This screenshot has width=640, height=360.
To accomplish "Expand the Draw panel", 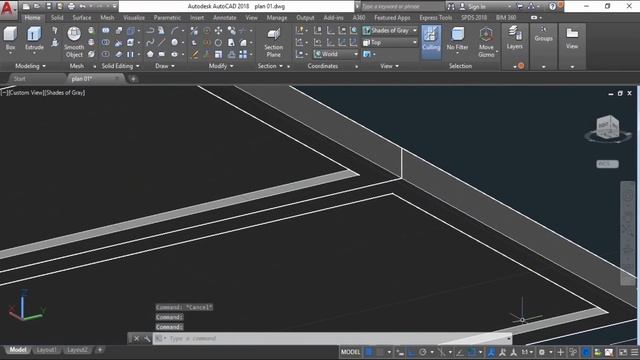I will point(165,66).
